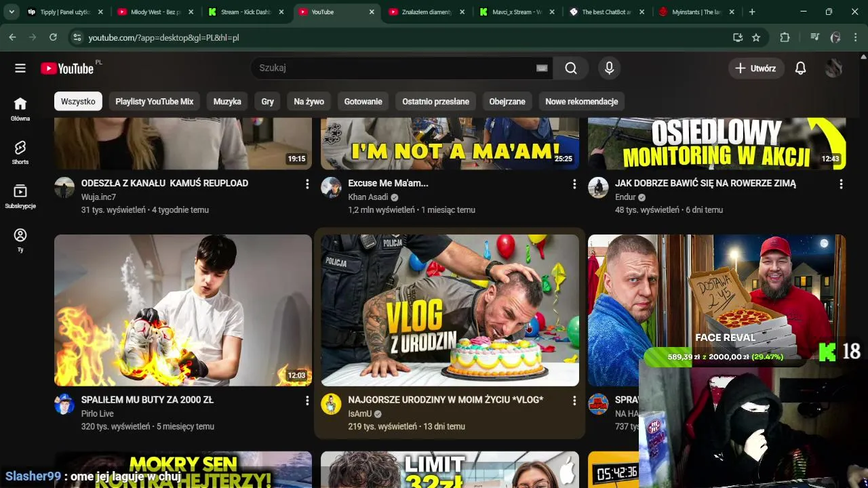Go to Główna home in sidebar
This screenshot has height=488, width=868.
pyautogui.click(x=20, y=108)
